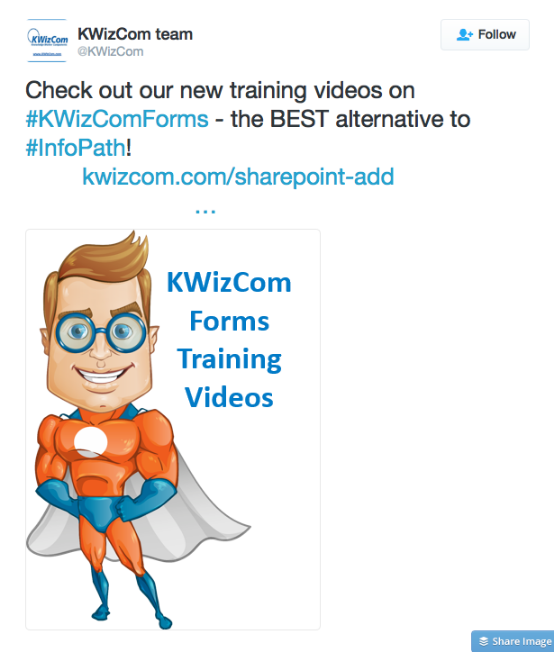
Task: Open the #KWizComForms hashtag
Action: tap(117, 119)
